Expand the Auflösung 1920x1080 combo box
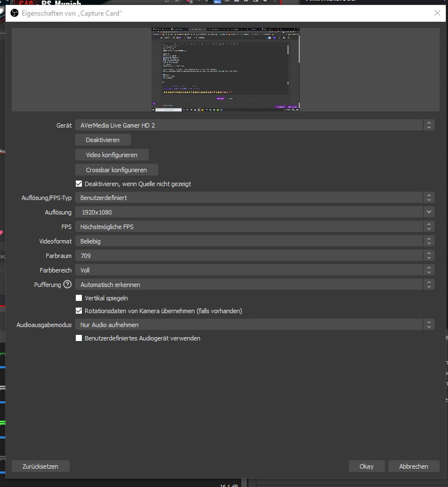The height and width of the screenshot is (487, 448). point(255,212)
